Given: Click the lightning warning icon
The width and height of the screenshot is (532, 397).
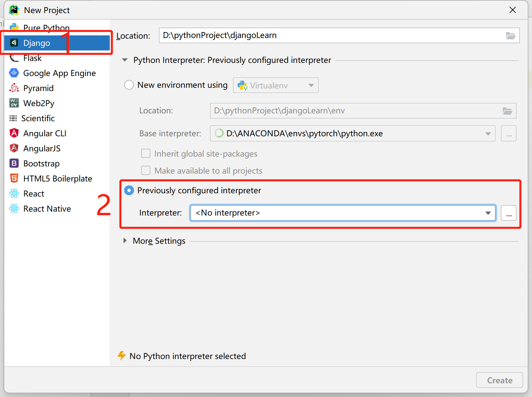Looking at the screenshot, I should click(122, 356).
